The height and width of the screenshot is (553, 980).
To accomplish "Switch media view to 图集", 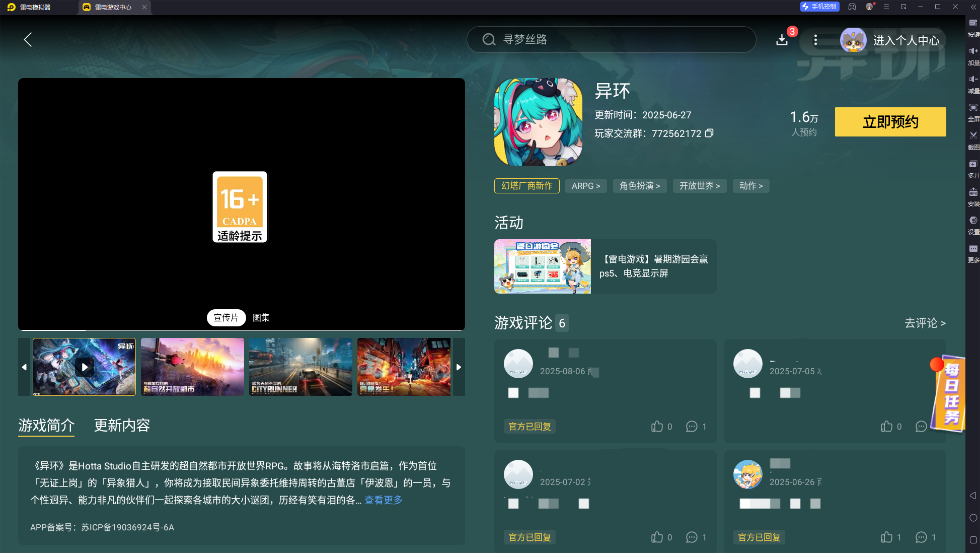I will 261,318.
